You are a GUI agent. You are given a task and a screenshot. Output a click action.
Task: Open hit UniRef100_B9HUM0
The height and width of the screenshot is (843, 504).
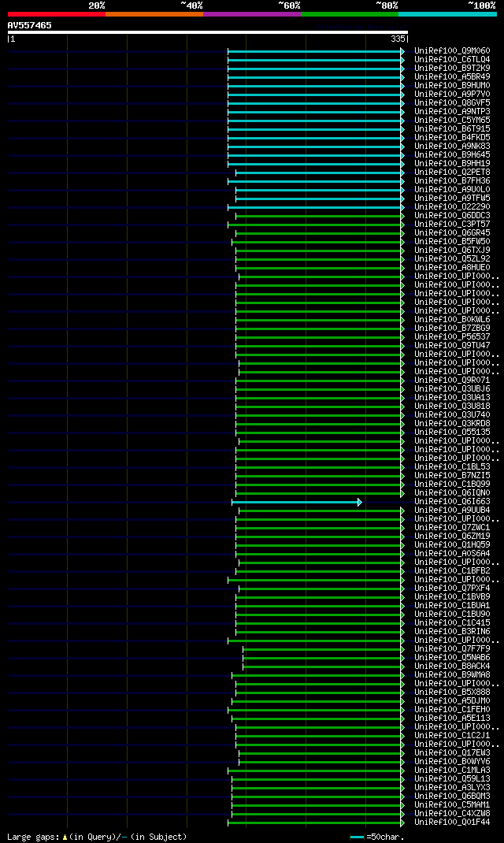pyautogui.click(x=452, y=86)
